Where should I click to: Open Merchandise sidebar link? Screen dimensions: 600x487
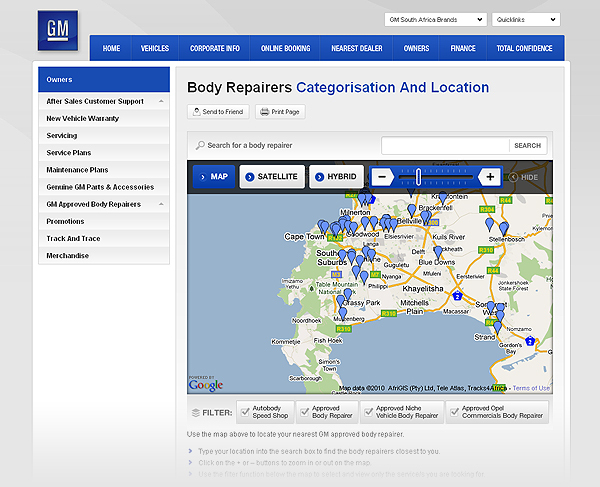[104, 256]
